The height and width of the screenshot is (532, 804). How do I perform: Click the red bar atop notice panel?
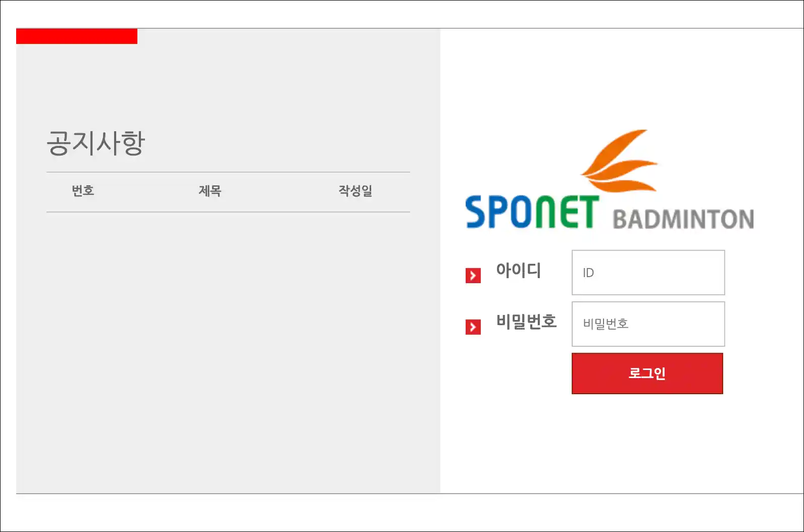point(77,36)
